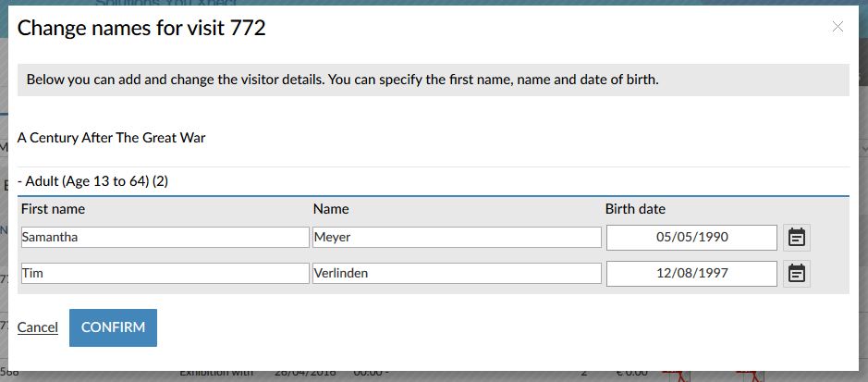The width and height of the screenshot is (868, 382).
Task: Click the first name field containing Tim
Action: pyautogui.click(x=165, y=274)
